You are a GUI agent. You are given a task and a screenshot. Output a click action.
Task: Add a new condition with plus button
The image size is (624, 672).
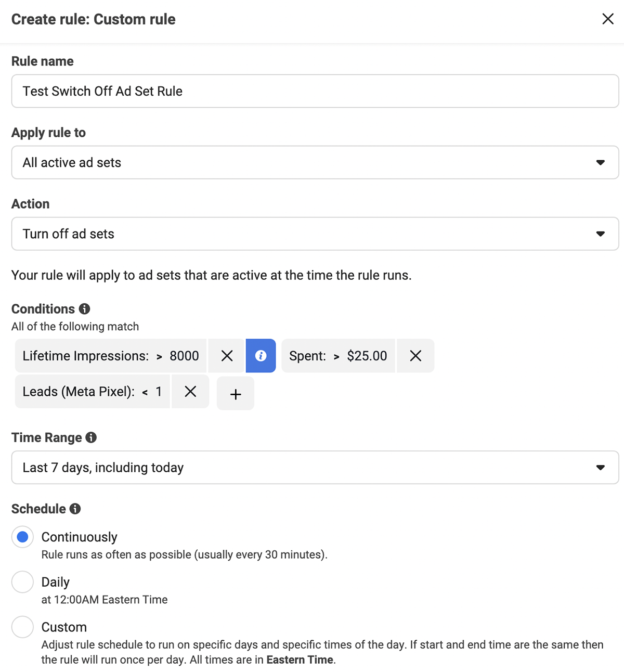236,394
